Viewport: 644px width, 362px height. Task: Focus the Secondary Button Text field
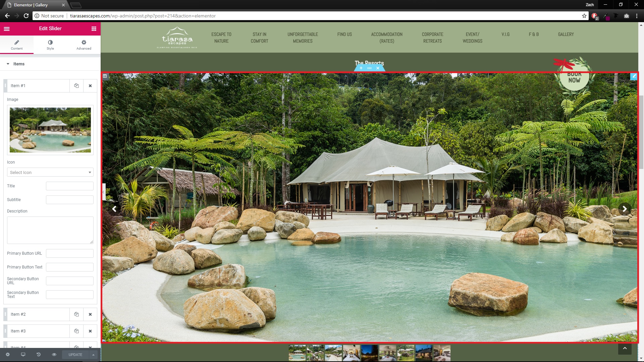coord(70,295)
